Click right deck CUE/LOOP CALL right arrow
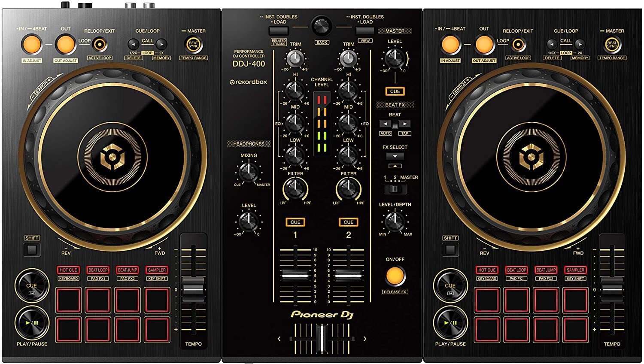Viewport: 644px width, 364px height. (580, 44)
